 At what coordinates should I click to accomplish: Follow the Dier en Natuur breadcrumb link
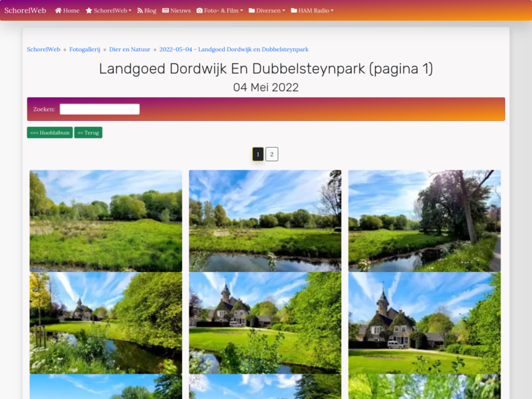[x=130, y=49]
